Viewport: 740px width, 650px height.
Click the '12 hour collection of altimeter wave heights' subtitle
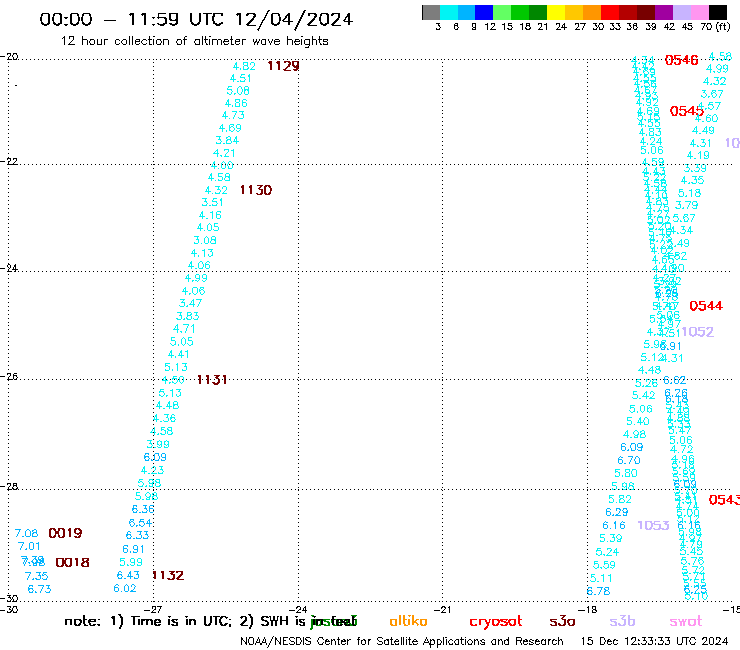[194, 41]
